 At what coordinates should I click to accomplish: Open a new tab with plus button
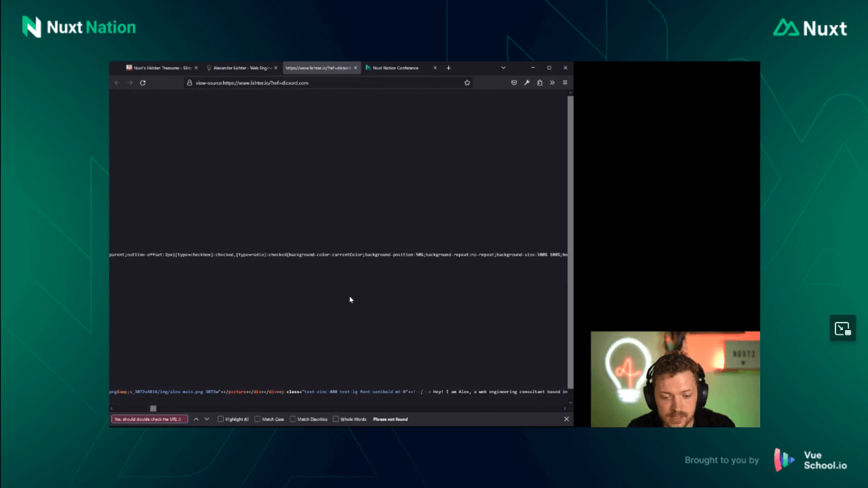[x=448, y=68]
